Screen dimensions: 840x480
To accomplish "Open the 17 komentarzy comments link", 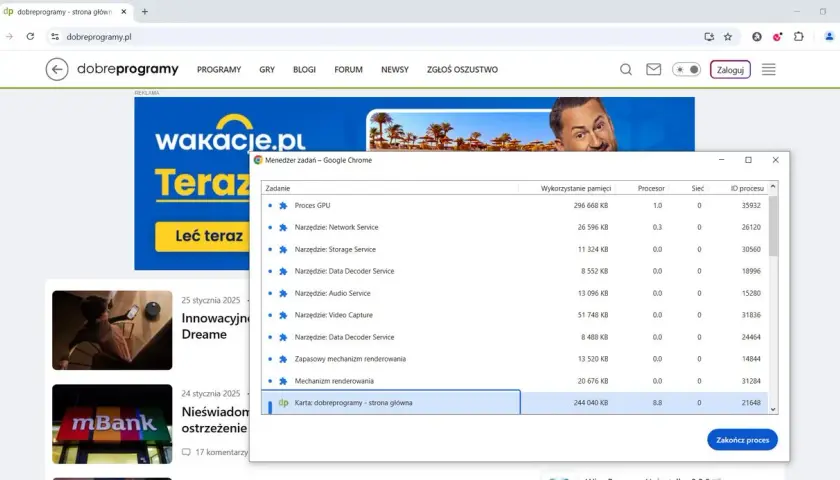I will 214,452.
